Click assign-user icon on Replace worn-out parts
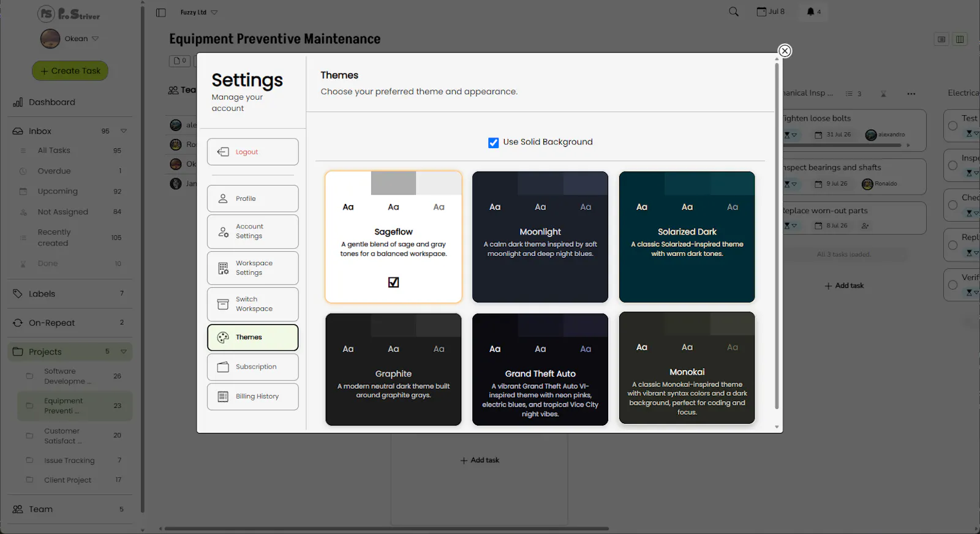This screenshot has width=980, height=534. 865,226
